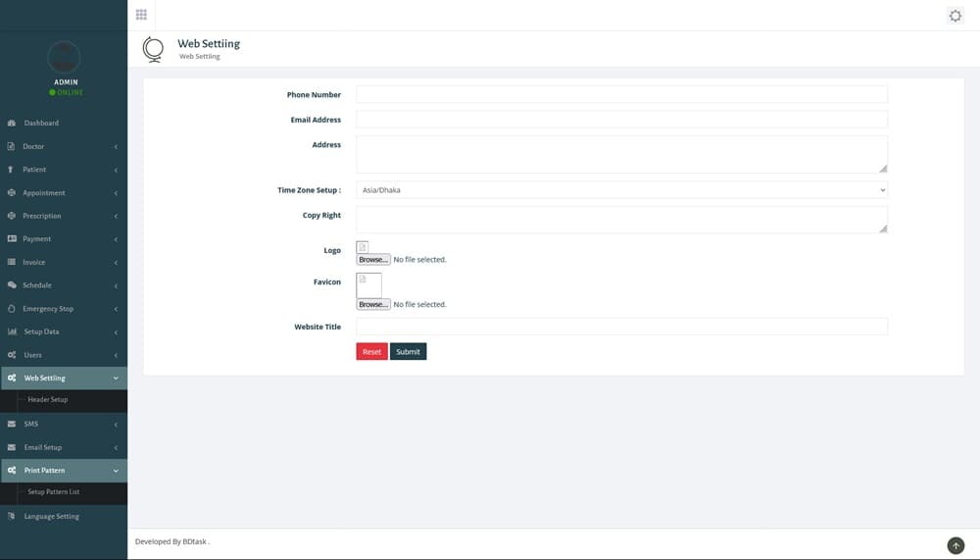Click the Website Title input field

[621, 327]
